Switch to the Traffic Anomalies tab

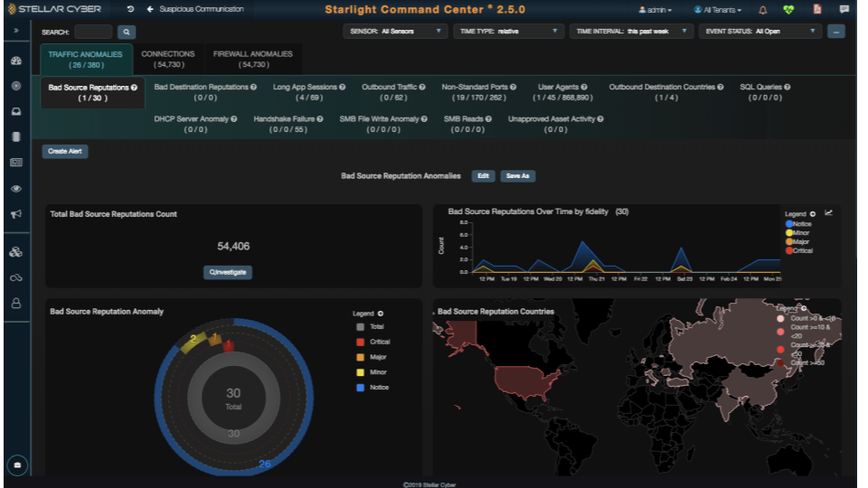point(86,60)
